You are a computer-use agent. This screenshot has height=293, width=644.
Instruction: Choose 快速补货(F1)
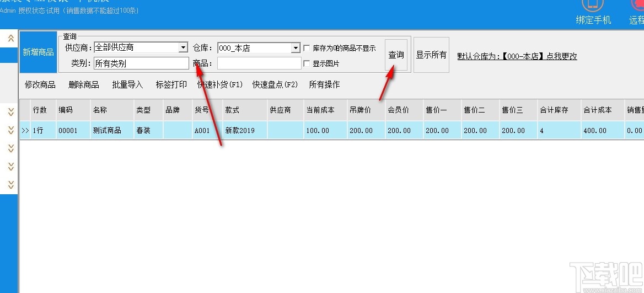click(220, 84)
